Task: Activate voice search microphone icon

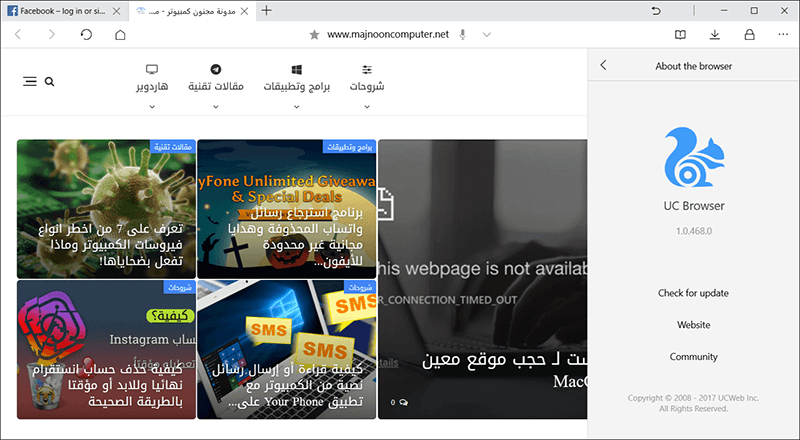Action: coord(462,34)
